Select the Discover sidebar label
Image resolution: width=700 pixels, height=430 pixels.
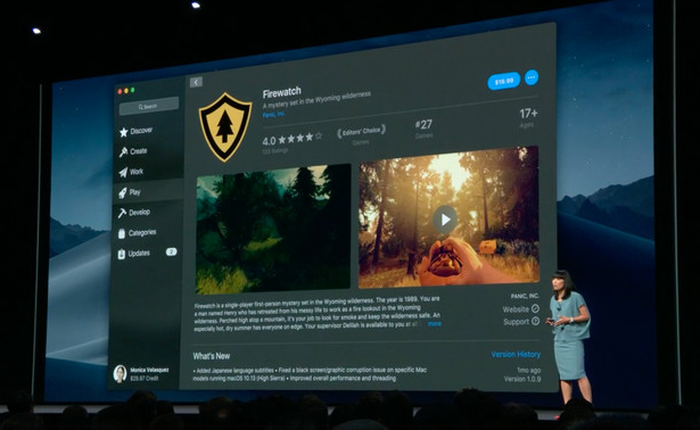coord(142,130)
